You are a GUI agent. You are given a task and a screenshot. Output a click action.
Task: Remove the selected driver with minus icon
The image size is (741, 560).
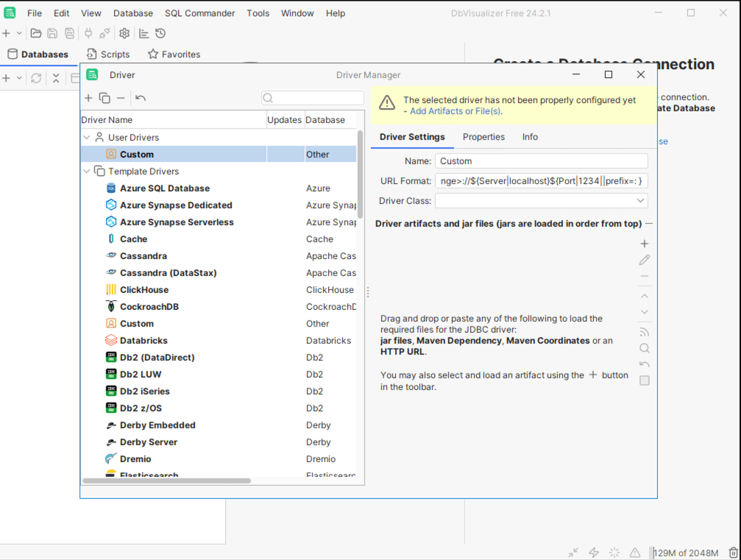tap(121, 98)
